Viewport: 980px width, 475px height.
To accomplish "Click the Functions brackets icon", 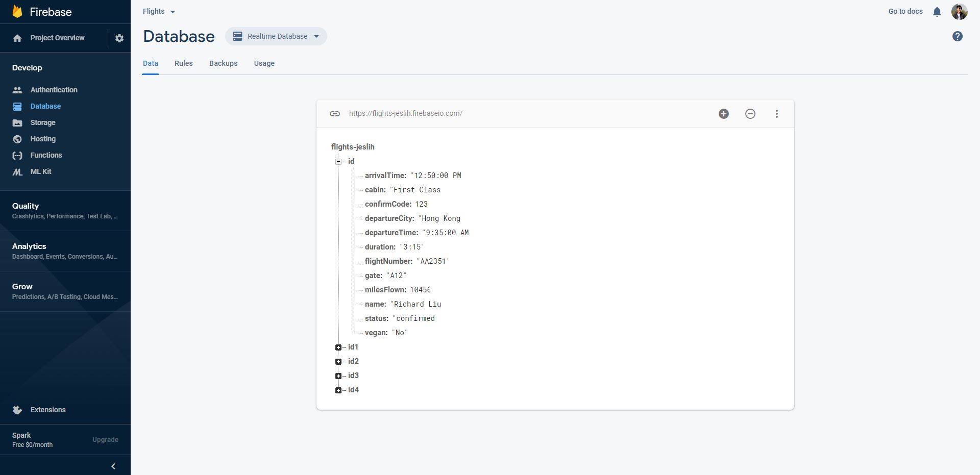I will click(17, 156).
